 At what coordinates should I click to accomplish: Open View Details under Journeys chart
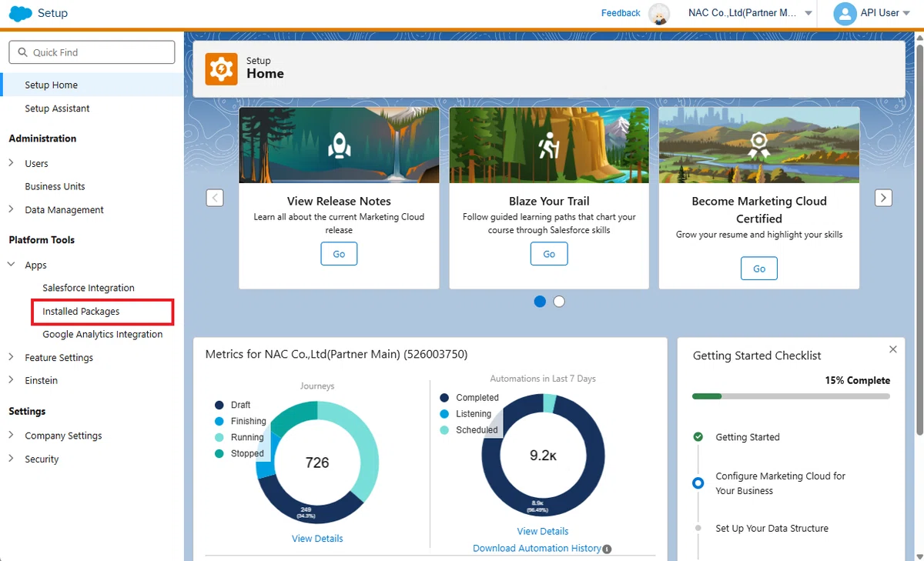[317, 539]
